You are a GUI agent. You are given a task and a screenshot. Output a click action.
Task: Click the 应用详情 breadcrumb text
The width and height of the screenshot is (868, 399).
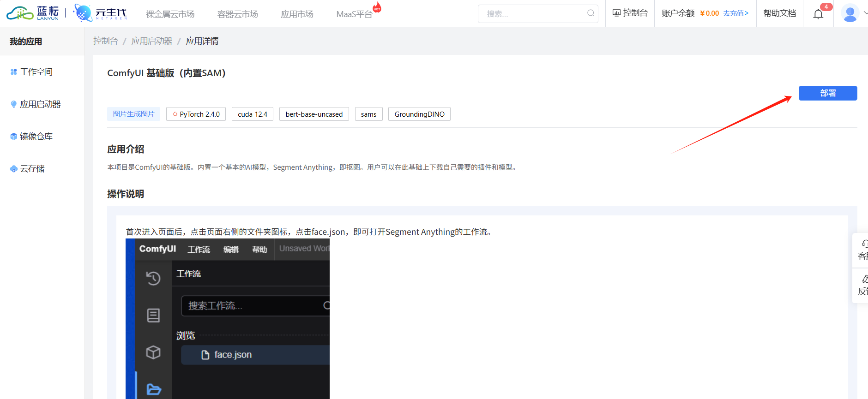click(202, 41)
